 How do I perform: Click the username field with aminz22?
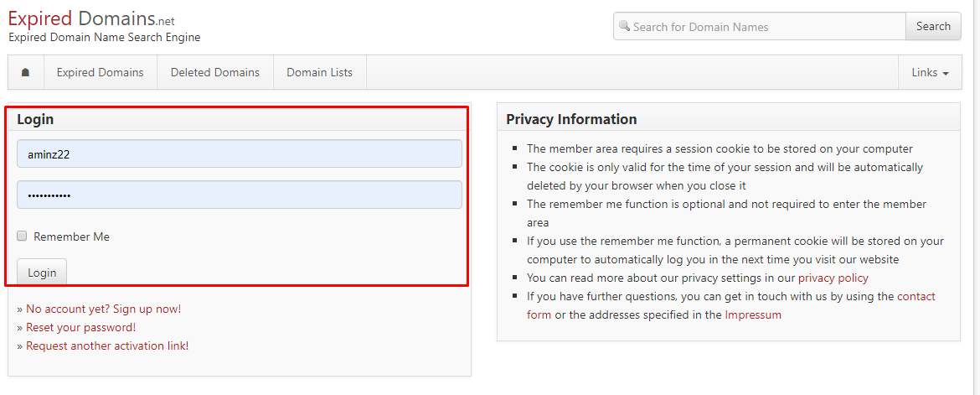pos(239,153)
